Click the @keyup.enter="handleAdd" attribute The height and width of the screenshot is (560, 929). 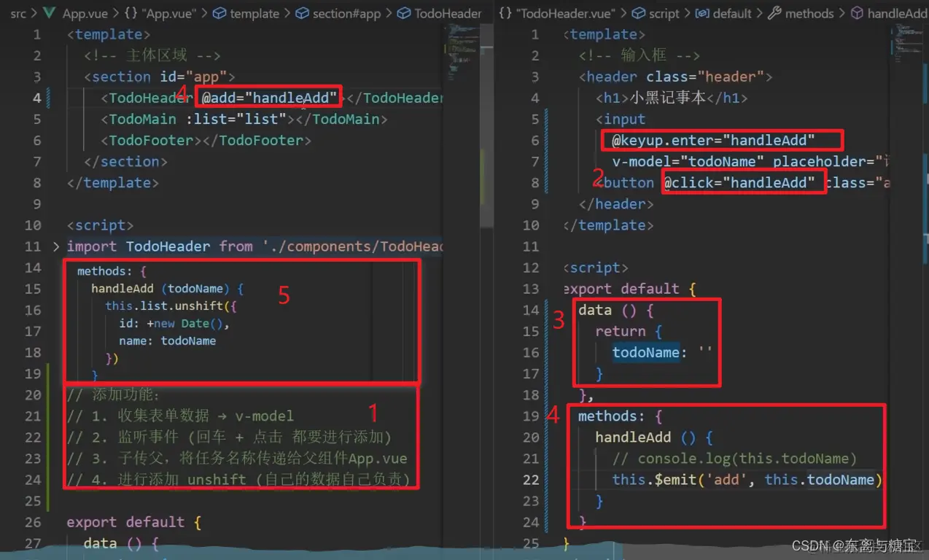[x=713, y=140]
